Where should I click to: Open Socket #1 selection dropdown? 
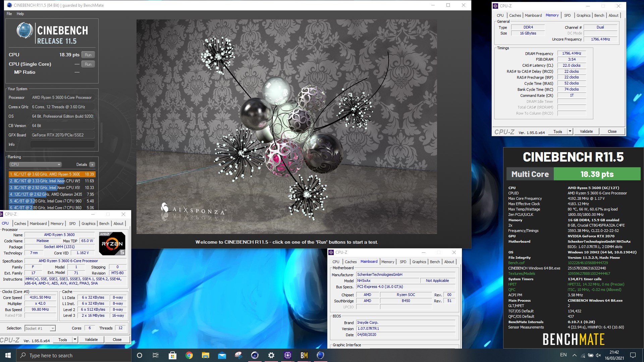(x=40, y=328)
